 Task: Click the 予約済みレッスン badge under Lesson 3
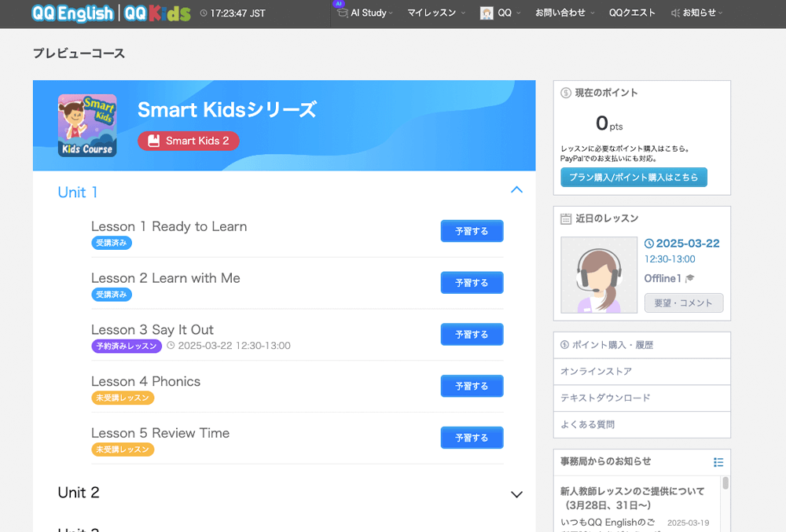click(127, 346)
